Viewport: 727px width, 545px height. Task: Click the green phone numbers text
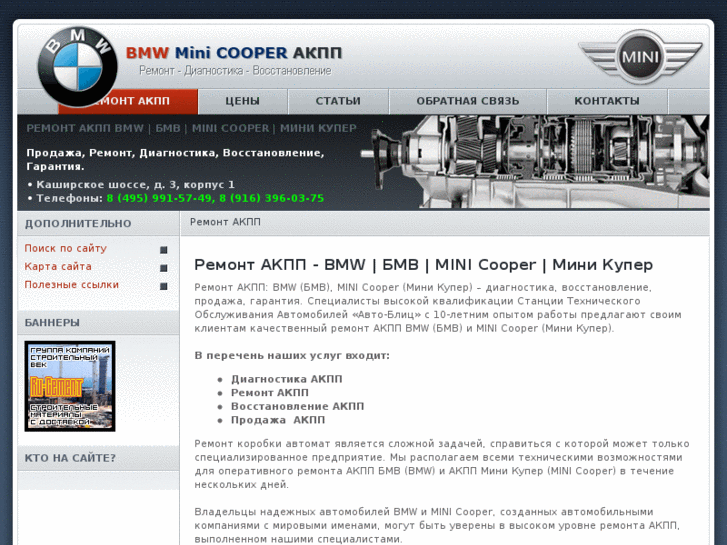(x=215, y=198)
